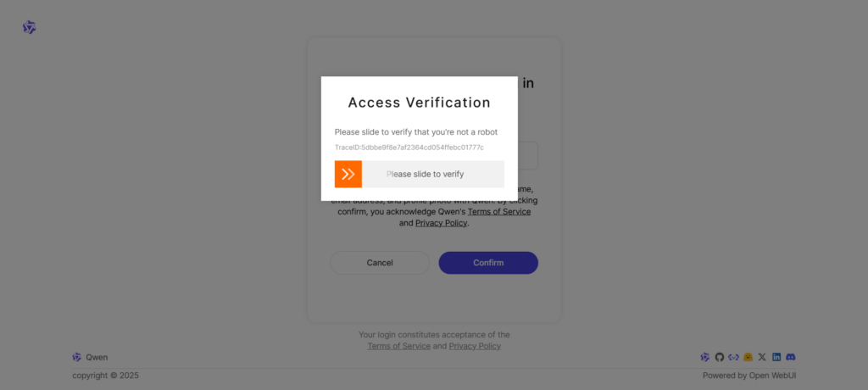Screen dimensions: 868x390
Task: Click the 'Access Verification' dialog heading
Action: pyautogui.click(x=419, y=103)
